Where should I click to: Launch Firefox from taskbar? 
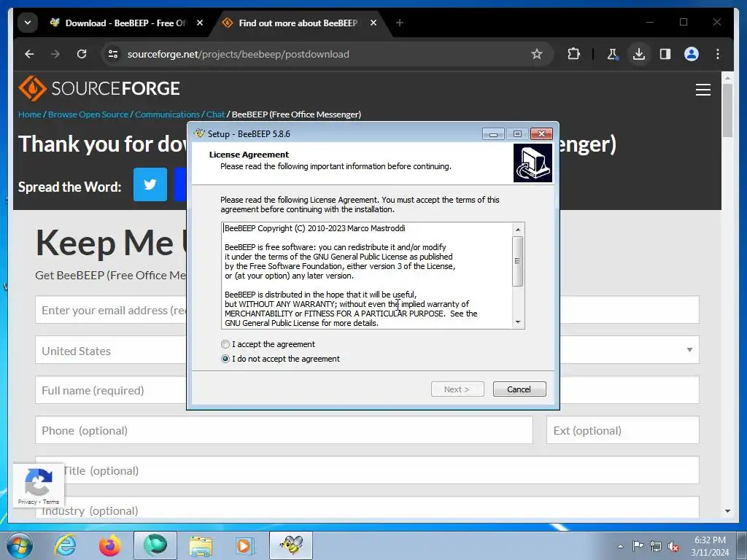tap(109, 545)
